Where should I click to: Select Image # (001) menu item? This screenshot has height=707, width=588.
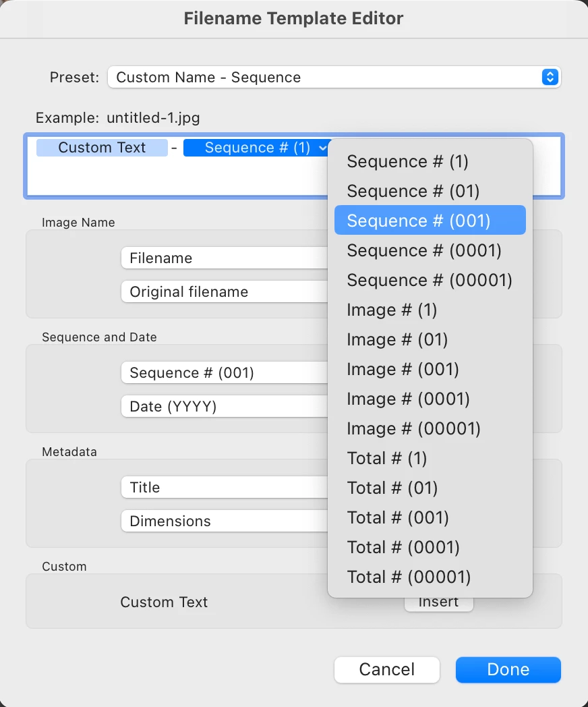pos(403,370)
